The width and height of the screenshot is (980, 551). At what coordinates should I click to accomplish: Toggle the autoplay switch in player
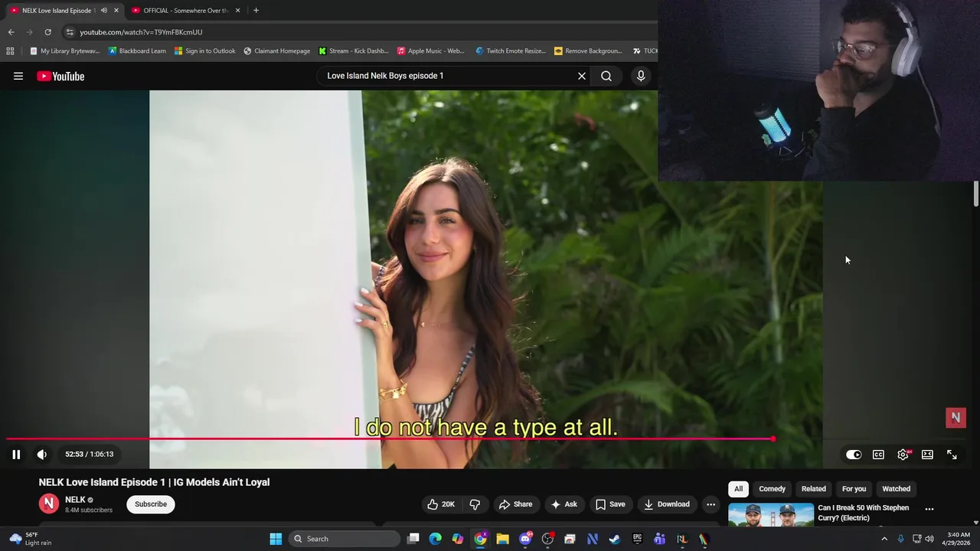854,455
